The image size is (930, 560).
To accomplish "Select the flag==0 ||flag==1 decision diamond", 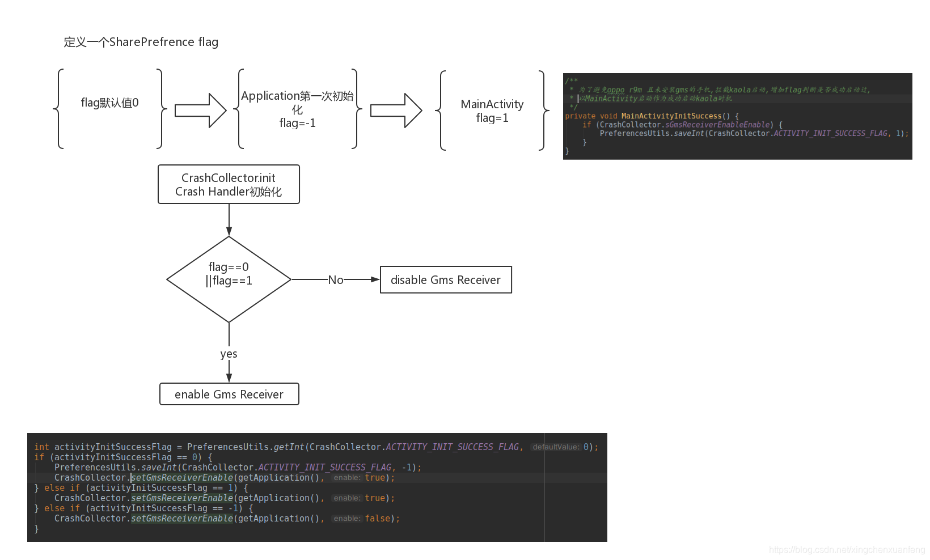I will [229, 279].
